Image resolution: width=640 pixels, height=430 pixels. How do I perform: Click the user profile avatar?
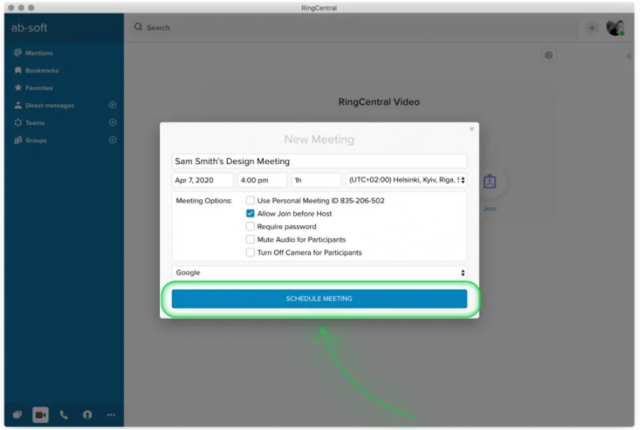click(x=614, y=27)
